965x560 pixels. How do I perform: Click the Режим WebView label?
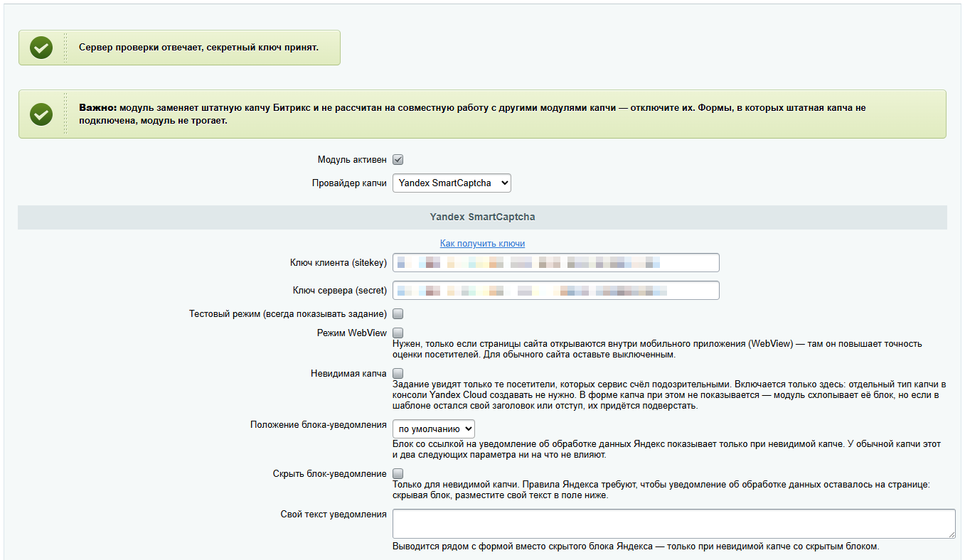pos(352,333)
